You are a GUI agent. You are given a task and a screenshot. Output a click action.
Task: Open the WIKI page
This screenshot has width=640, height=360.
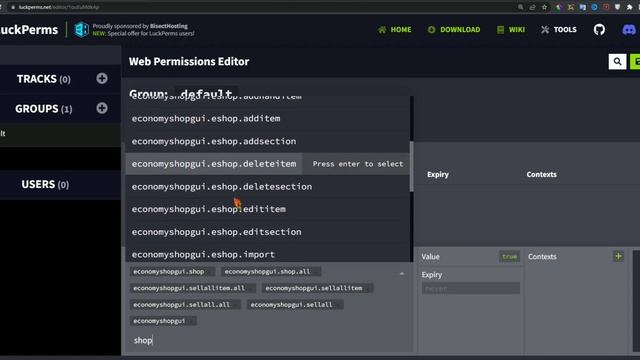tap(511, 29)
